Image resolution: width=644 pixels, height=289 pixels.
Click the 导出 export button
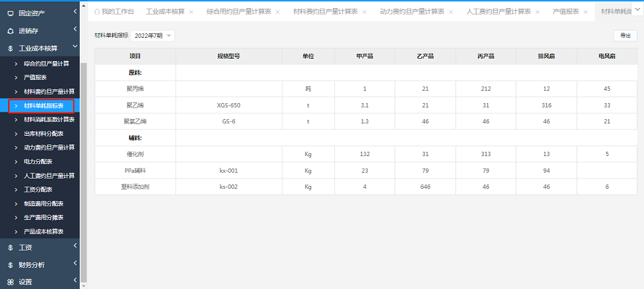coord(625,36)
